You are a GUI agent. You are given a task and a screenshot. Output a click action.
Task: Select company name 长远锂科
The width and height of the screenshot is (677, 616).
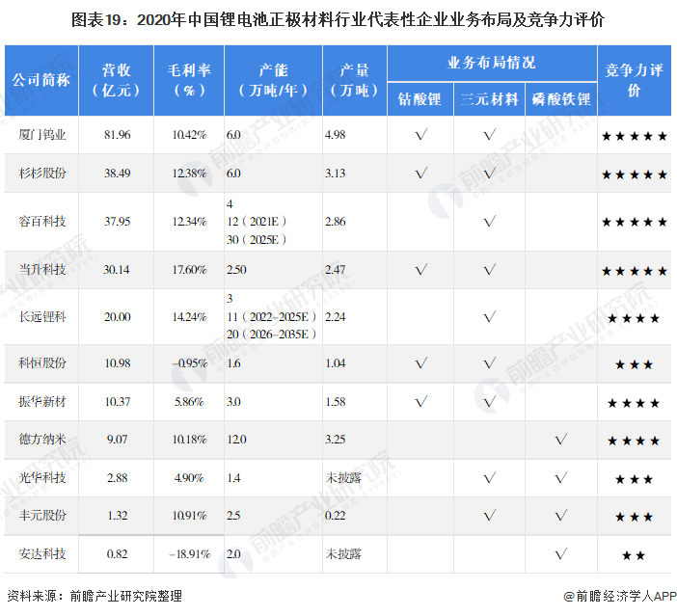pyautogui.click(x=41, y=317)
